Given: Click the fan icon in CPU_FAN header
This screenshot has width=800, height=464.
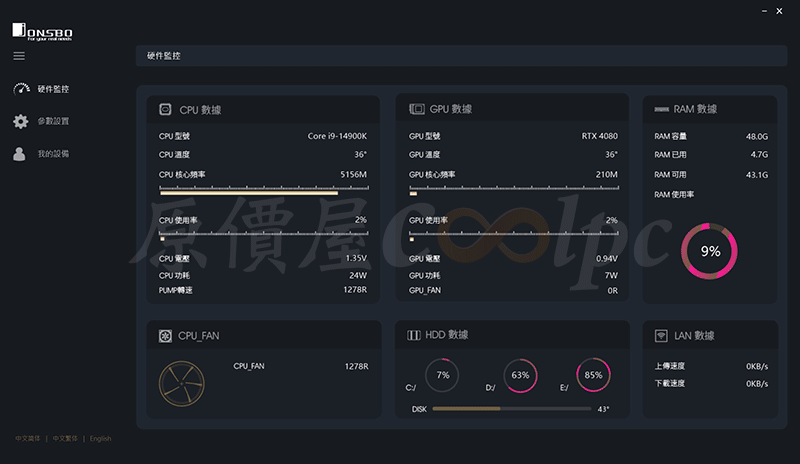Looking at the screenshot, I should coord(165,336).
